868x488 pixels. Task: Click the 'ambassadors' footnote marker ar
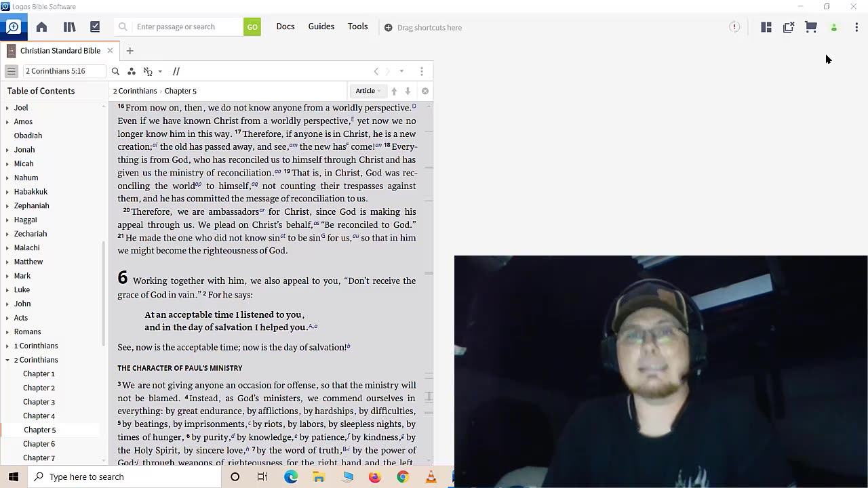262,210
